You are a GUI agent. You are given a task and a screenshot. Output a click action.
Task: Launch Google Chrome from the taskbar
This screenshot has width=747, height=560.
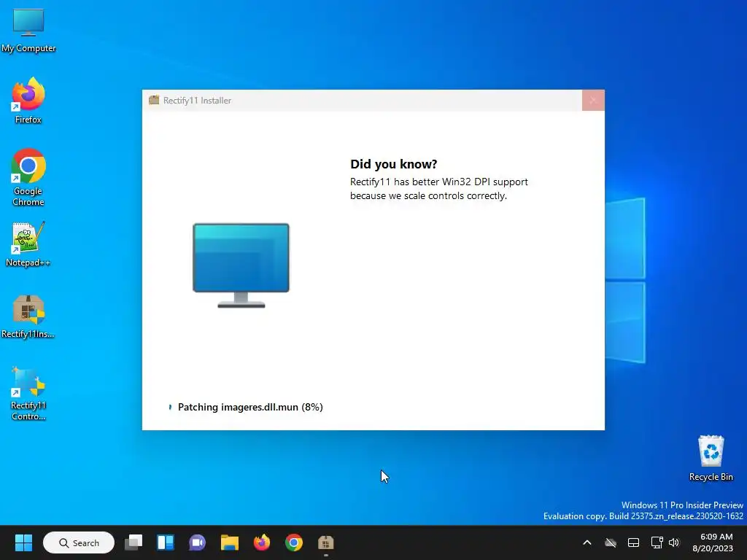point(294,542)
